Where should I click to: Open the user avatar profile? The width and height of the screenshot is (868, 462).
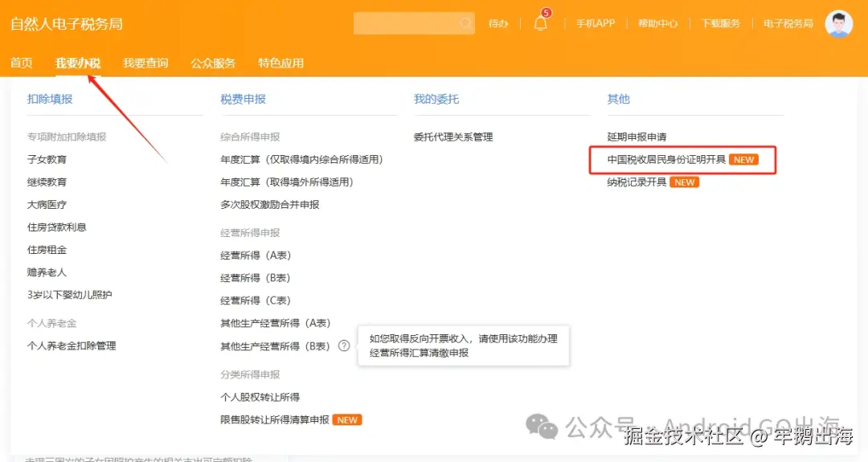tap(838, 24)
